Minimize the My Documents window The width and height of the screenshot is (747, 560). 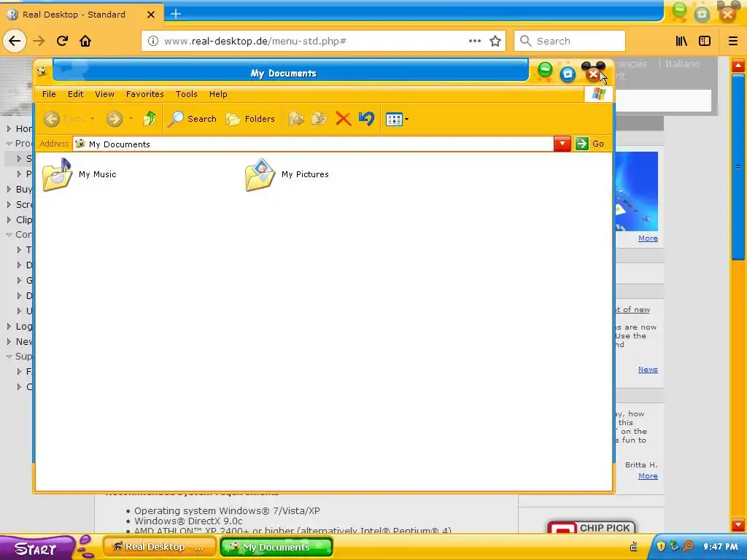click(x=545, y=71)
